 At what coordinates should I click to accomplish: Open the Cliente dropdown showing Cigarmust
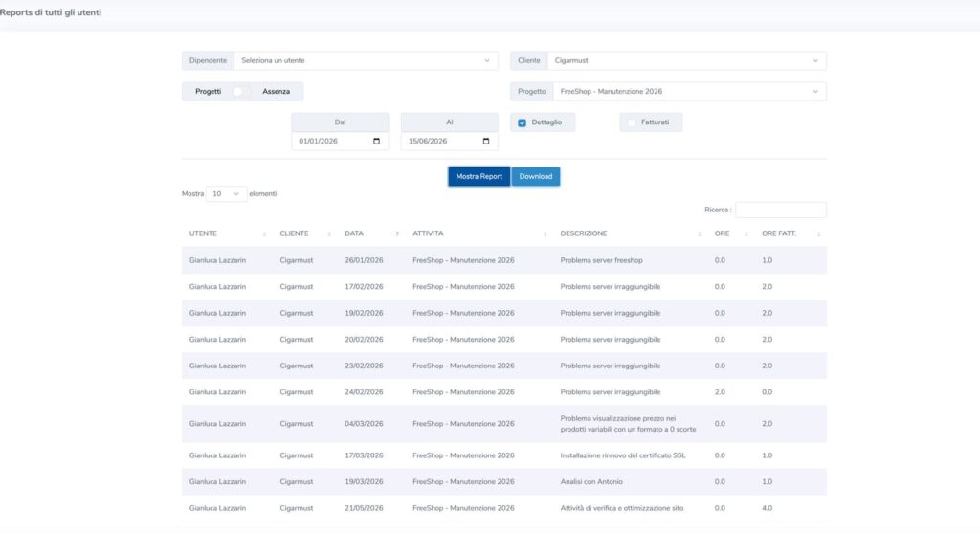click(686, 60)
